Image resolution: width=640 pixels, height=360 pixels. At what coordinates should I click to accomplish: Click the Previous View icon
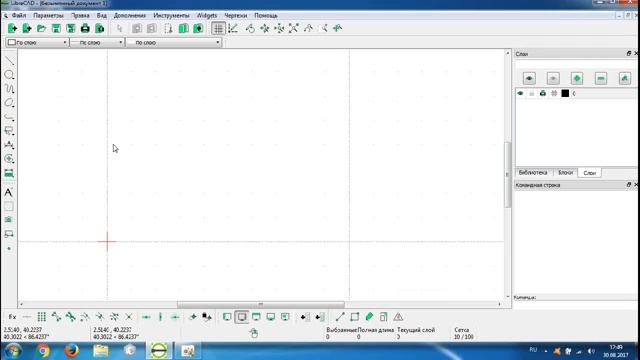point(309,28)
